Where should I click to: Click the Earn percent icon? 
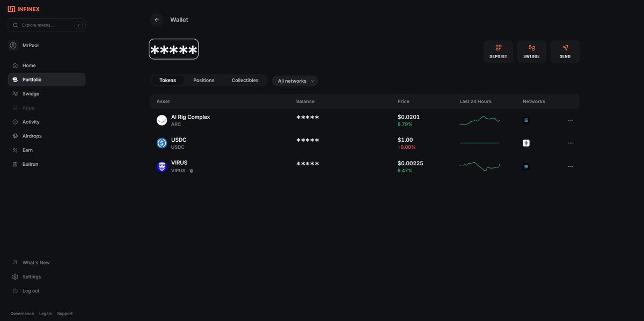15,150
